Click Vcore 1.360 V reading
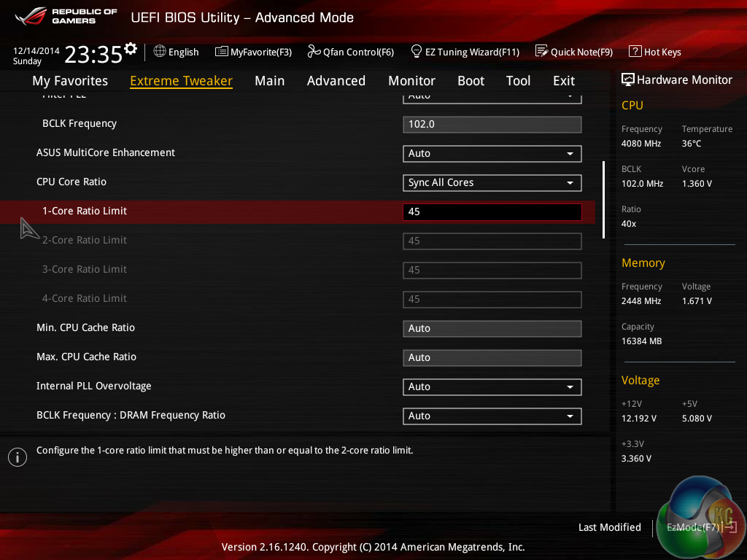 pyautogui.click(x=697, y=183)
